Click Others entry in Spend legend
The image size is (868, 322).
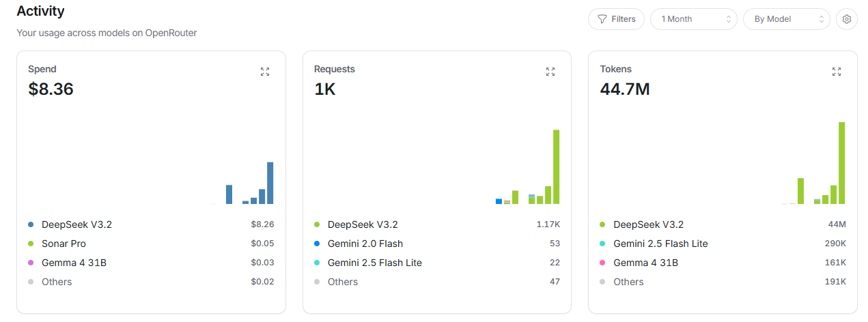click(x=57, y=282)
